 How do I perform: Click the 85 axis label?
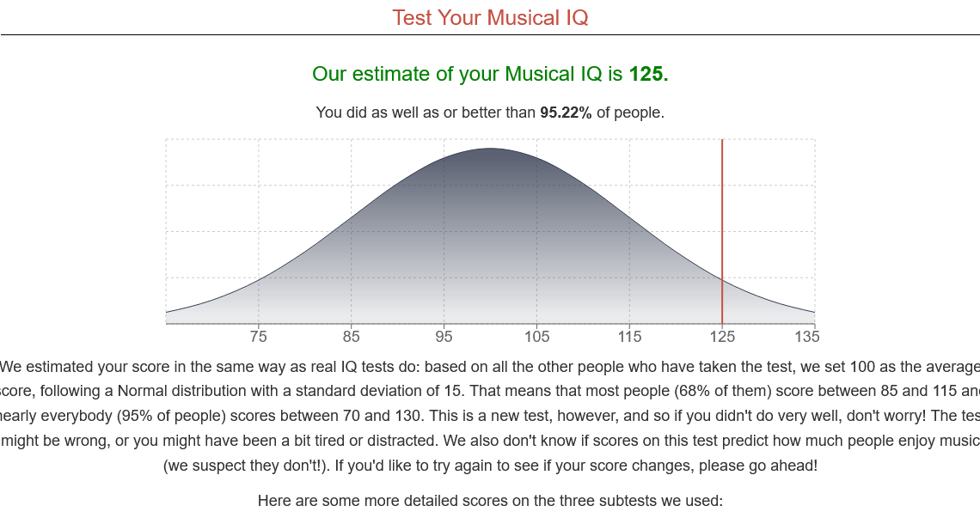[x=352, y=337]
